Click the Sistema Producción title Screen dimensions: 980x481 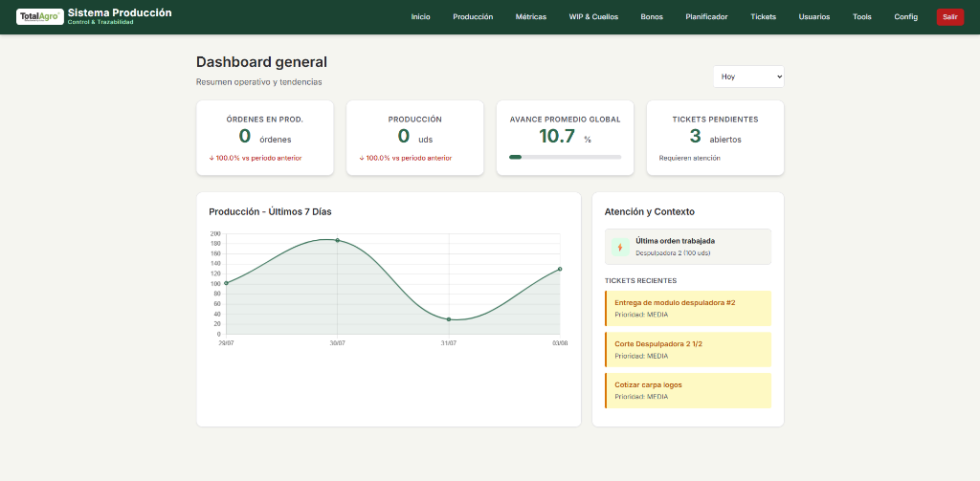point(120,12)
